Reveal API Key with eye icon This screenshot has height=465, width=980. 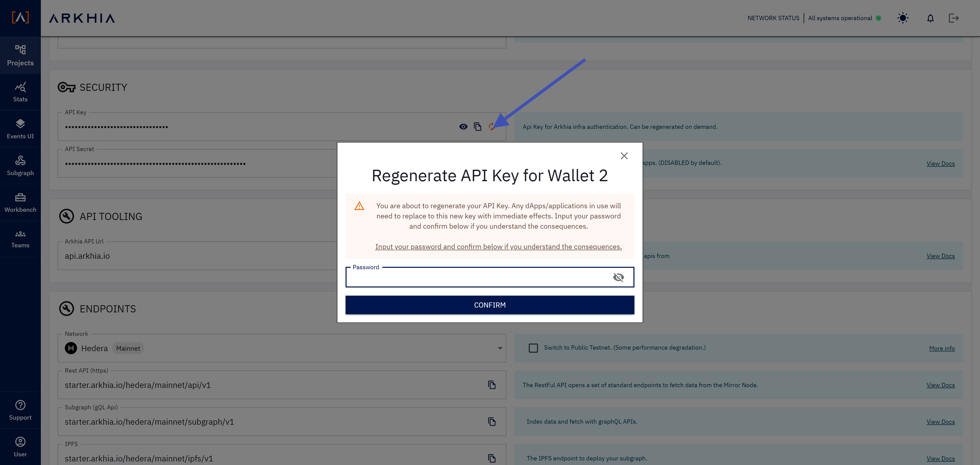point(463,127)
